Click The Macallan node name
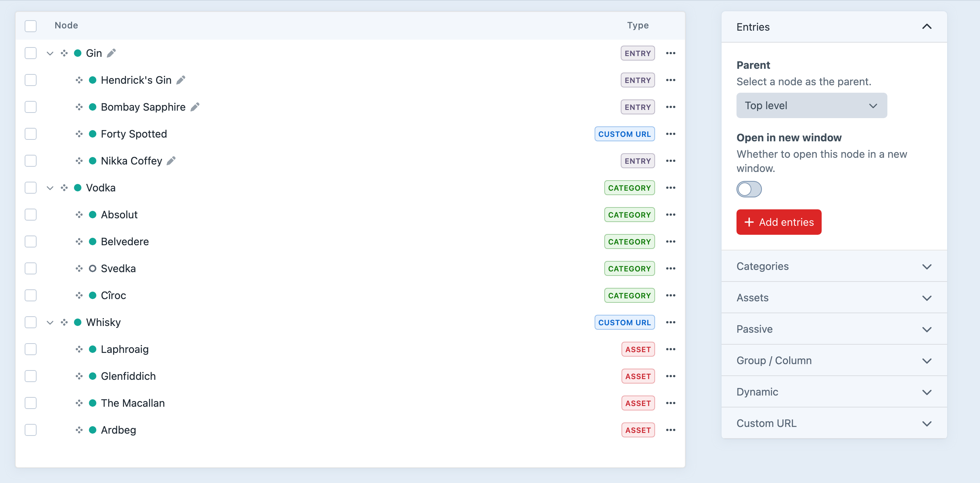Screen dimensions: 980x483 coord(132,403)
